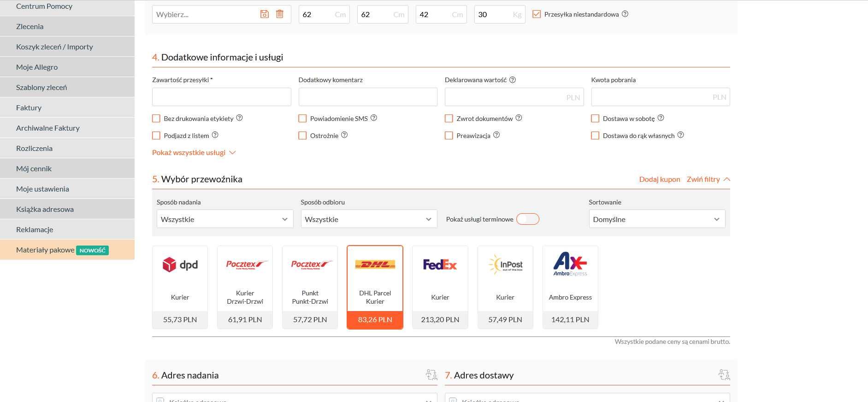Click swap address icon in Adres dostawy header
The width and height of the screenshot is (868, 402).
coord(724,375)
